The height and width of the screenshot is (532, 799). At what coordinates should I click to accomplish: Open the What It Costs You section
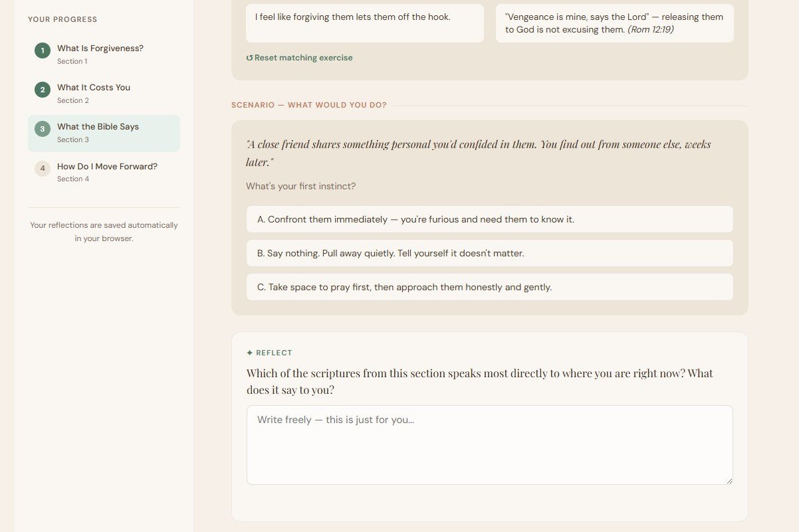[x=104, y=94]
